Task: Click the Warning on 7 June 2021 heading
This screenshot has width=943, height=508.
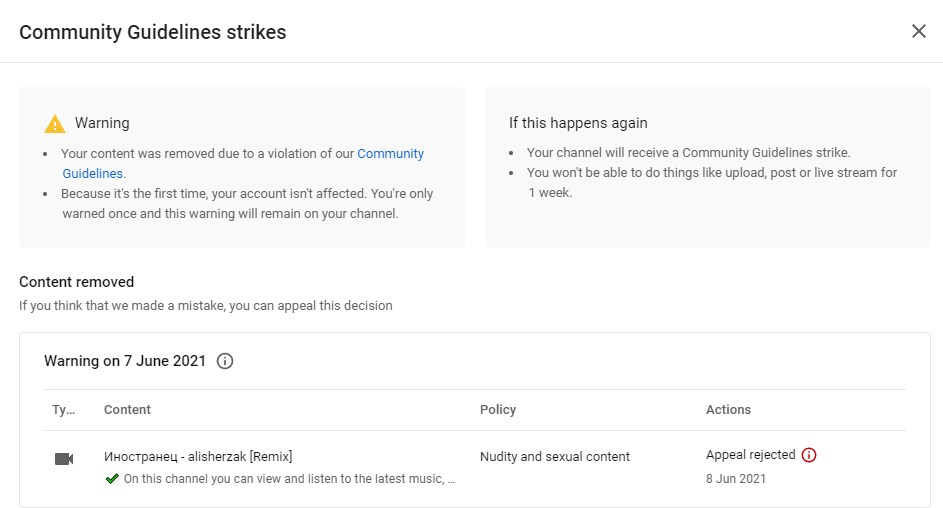Action: click(125, 361)
